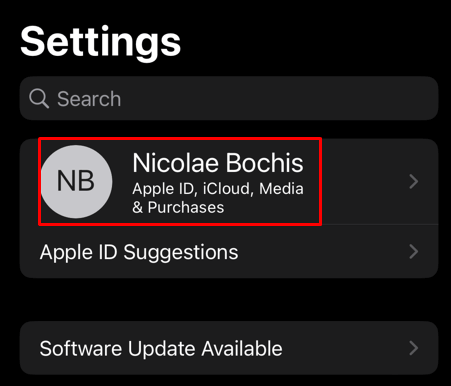Tap chevron beside Nicolae Bochis
The height and width of the screenshot is (386, 451).
pos(414,182)
